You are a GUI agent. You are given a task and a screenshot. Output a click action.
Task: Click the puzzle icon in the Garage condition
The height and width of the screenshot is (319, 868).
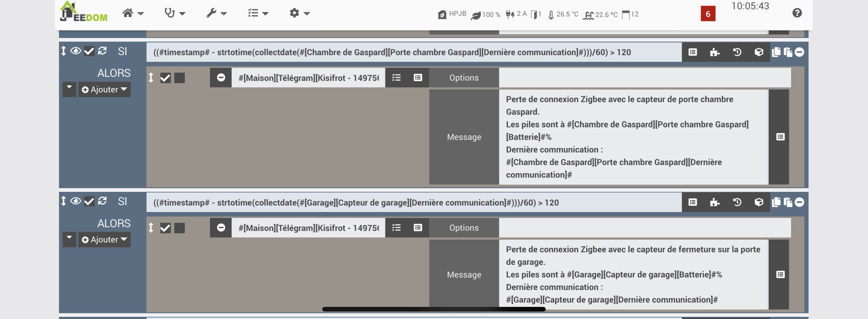[x=715, y=202]
